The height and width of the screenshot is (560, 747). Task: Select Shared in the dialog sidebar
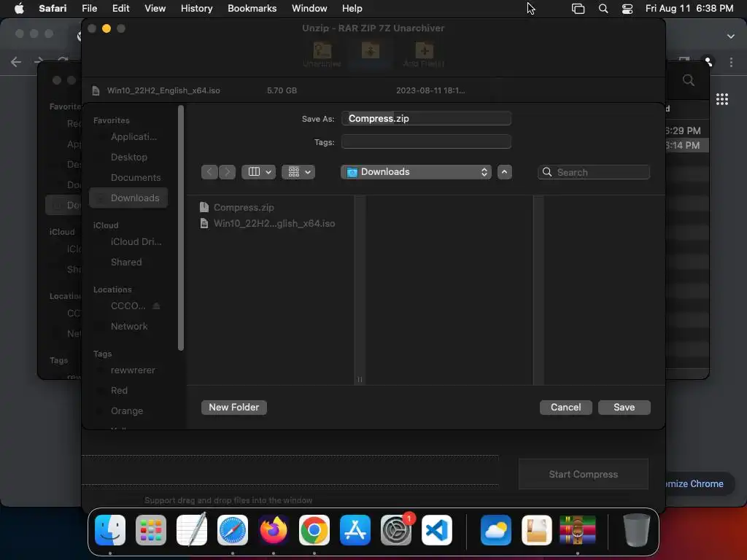click(x=128, y=262)
